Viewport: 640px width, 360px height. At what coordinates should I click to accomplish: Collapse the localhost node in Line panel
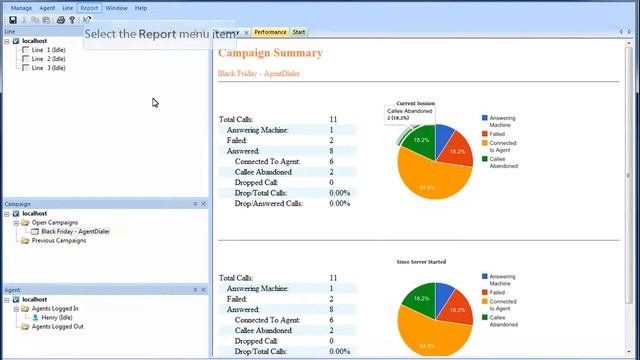click(7, 41)
